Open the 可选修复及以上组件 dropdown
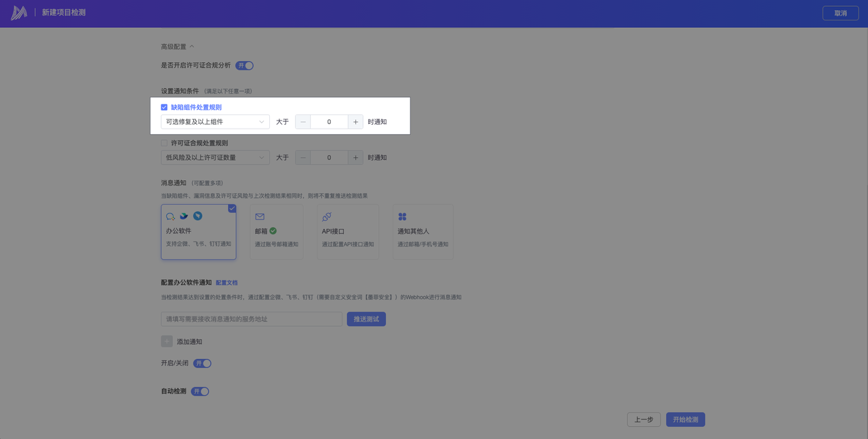The image size is (868, 439). tap(215, 122)
